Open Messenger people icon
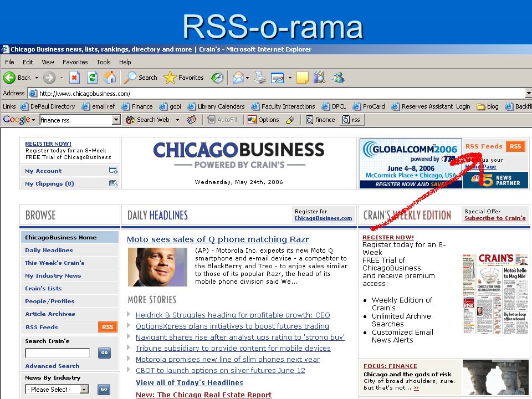 [x=338, y=78]
